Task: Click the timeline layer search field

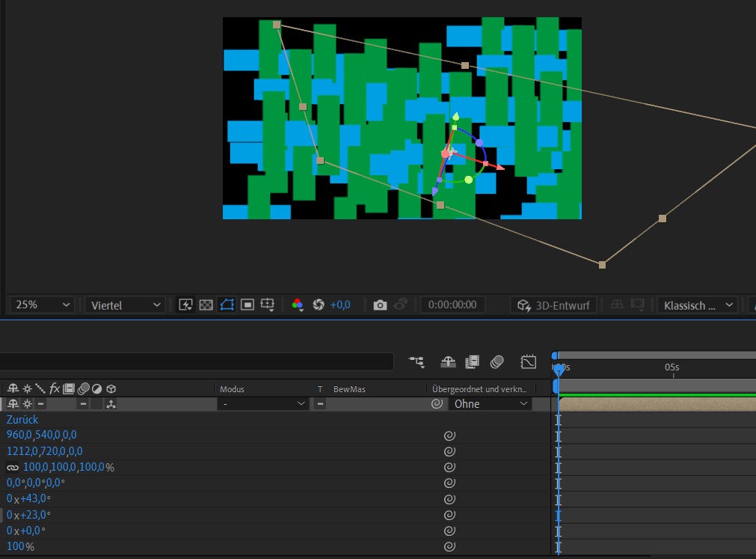Action: click(196, 361)
